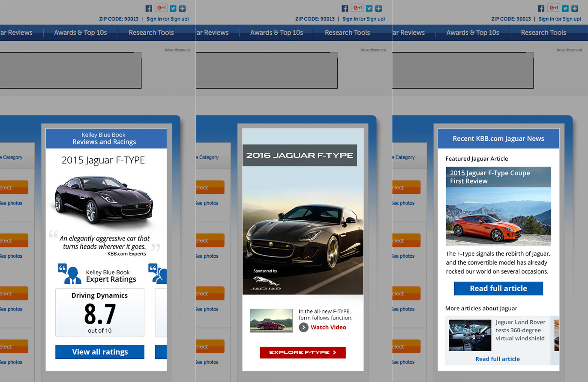The image size is (588, 382).
Task: Click the 2016 JAGUAR F-TYPE title banner
Action: [300, 155]
